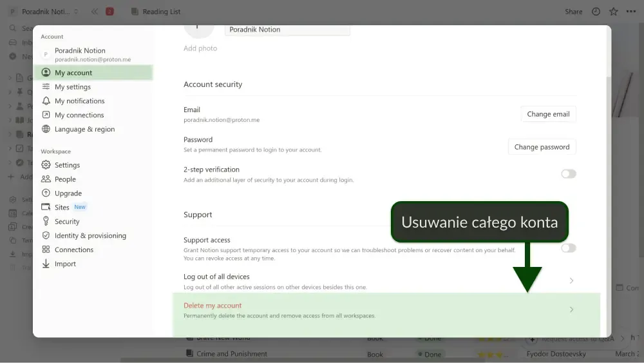Image resolution: width=644 pixels, height=363 pixels.
Task: Click Add photo link
Action: 200,48
